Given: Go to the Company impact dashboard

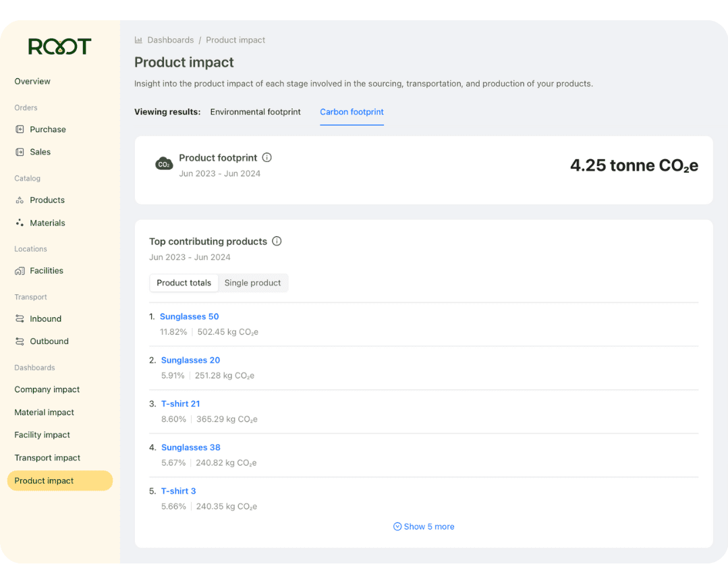Looking at the screenshot, I should (47, 389).
